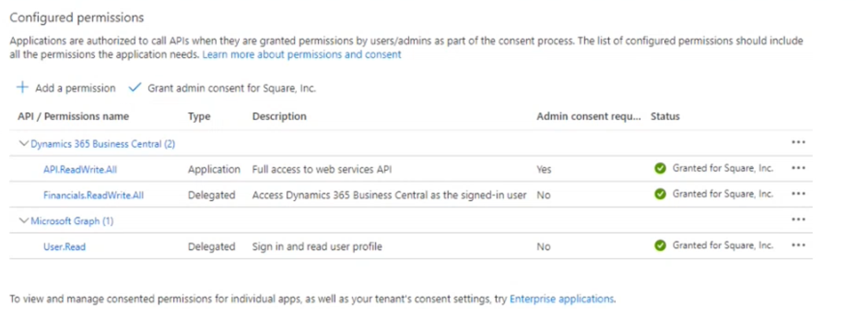Open the ellipsis menu for Financials.ReadWrite.All row

pyautogui.click(x=798, y=194)
